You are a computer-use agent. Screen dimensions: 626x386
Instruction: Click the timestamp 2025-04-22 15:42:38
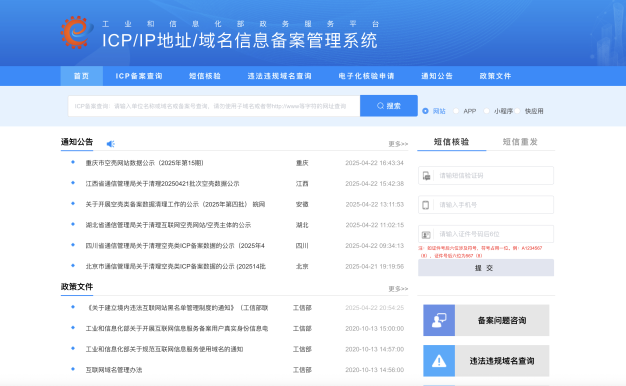(x=374, y=184)
